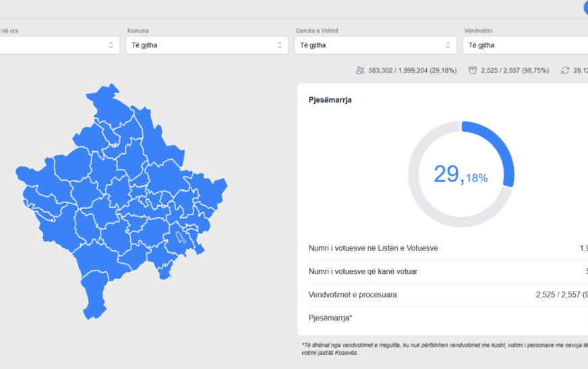Click the ballot box icon beside 2,525 / 2,557

point(473,70)
